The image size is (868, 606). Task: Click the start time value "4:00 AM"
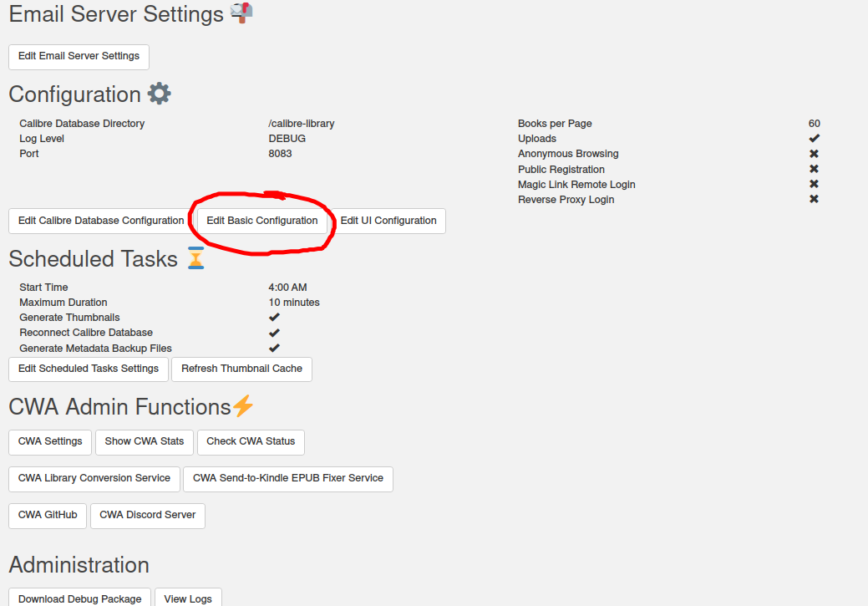pyautogui.click(x=288, y=288)
